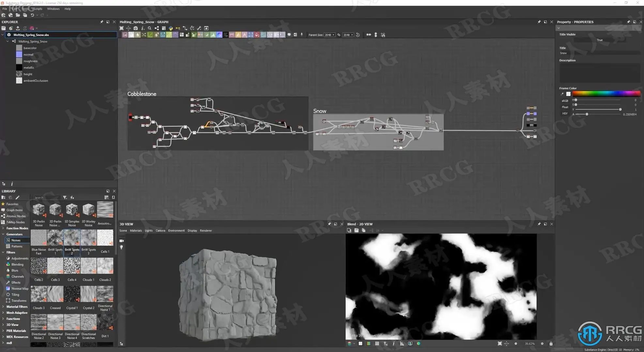This screenshot has width=644, height=352.
Task: Toggle the lock icon in 2D view
Action: [551, 344]
